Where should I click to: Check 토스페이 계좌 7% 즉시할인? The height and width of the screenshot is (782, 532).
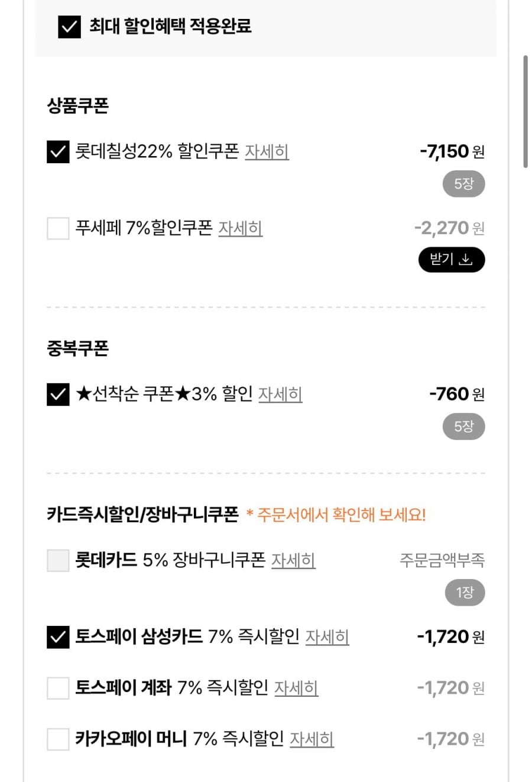click(x=58, y=688)
